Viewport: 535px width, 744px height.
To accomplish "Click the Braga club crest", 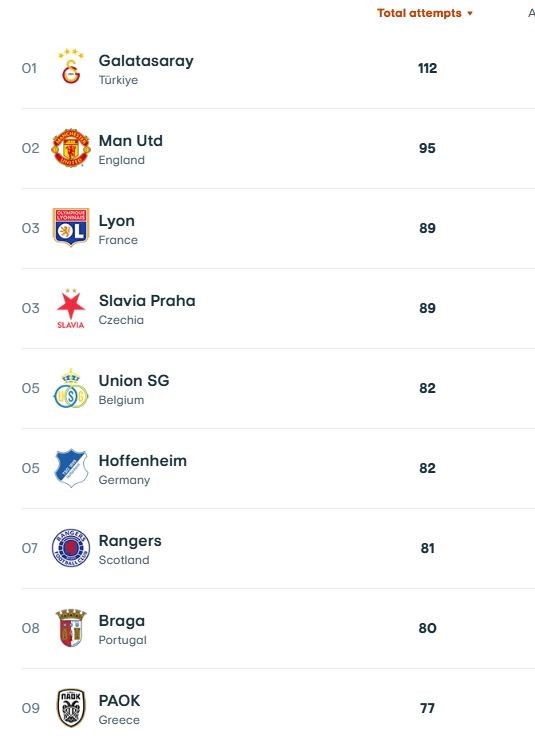I will 71,628.
